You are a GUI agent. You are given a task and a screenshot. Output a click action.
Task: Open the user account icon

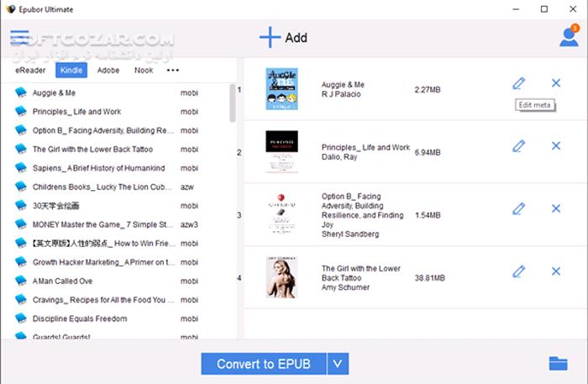pos(569,37)
